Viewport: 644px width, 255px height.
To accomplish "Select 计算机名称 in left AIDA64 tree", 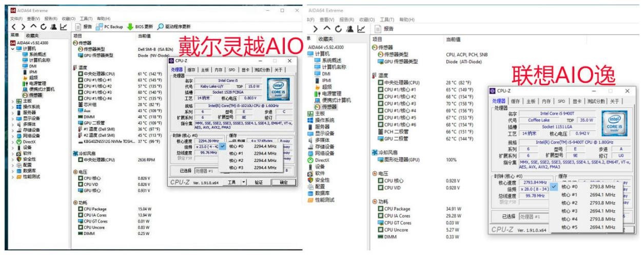I will pos(36,60).
